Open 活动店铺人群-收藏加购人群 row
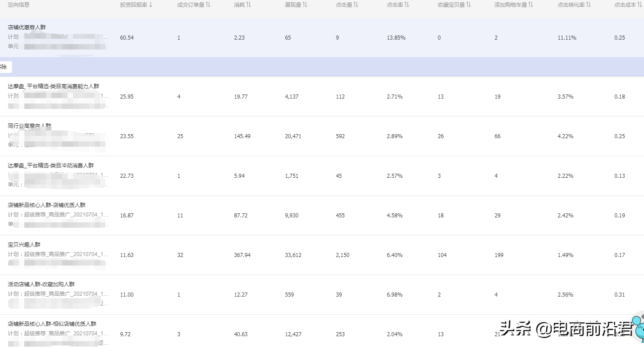Viewport: 644px width, 347px height. coord(41,284)
